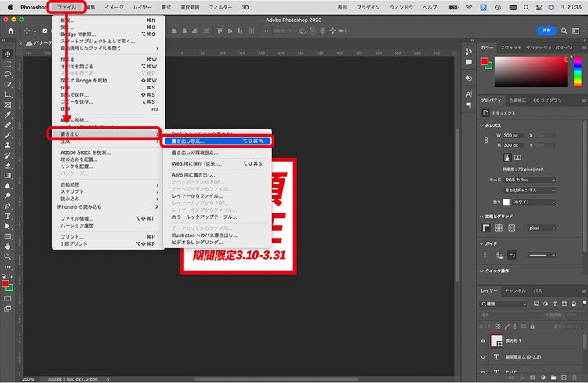The image size is (588, 383).
Task: Select the Horizontal Type tool
Action: (x=8, y=217)
